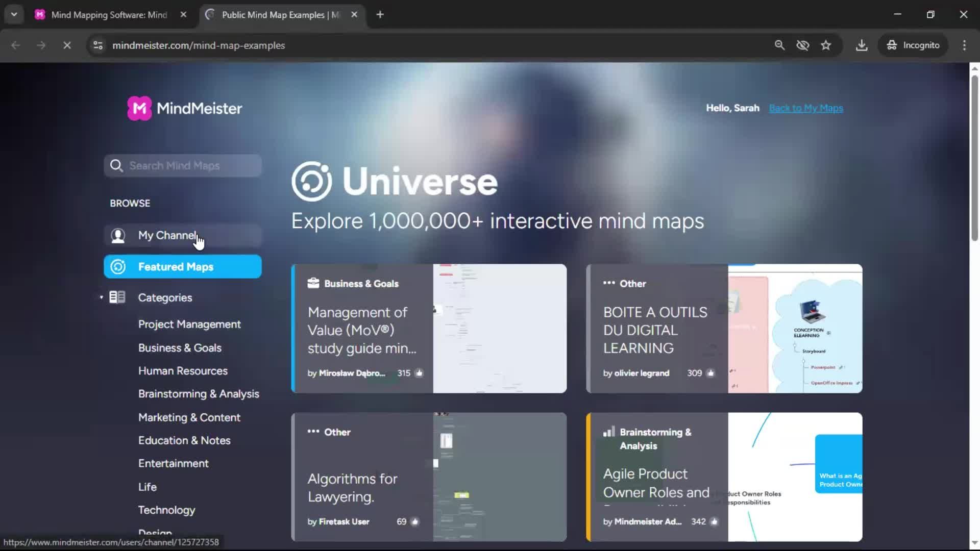Open the Project Management category
980x551 pixels.
pos(189,324)
